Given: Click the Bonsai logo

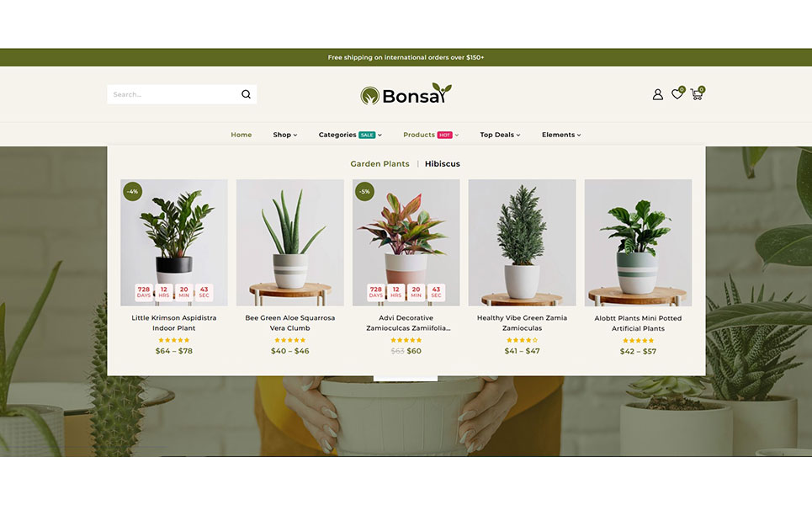Looking at the screenshot, I should point(406,94).
